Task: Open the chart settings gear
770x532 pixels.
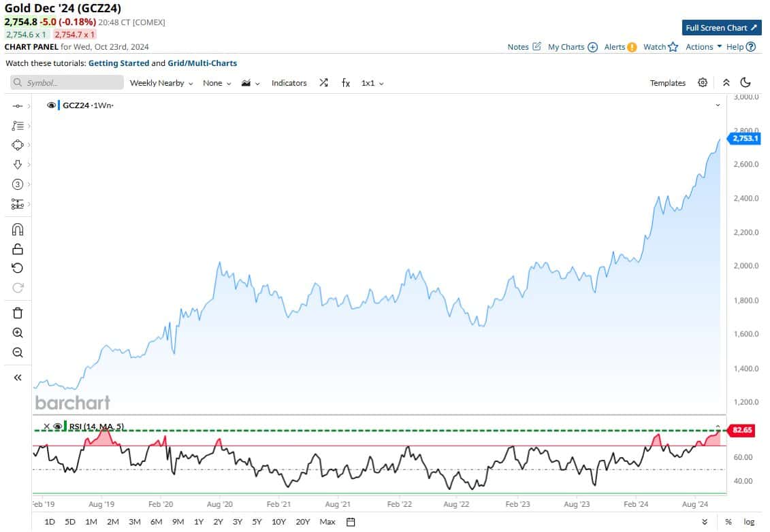Action: pos(703,82)
